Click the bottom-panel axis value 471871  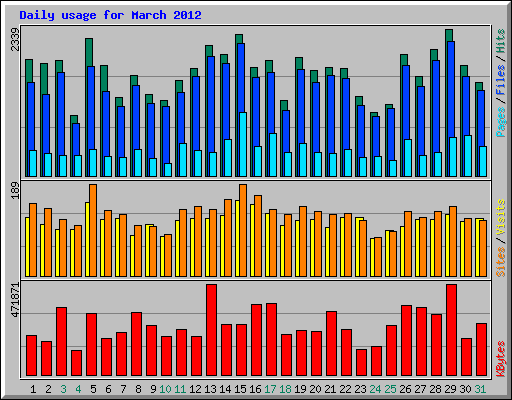coord(15,300)
